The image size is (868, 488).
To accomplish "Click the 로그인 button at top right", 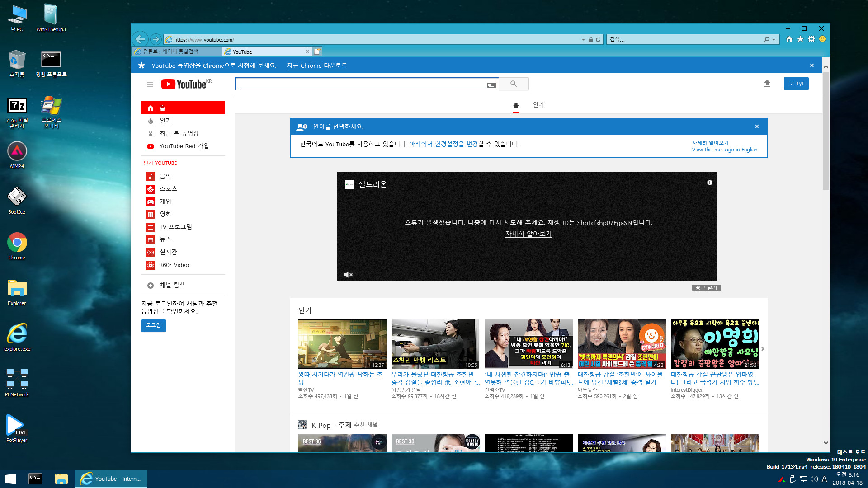I will coord(796,84).
